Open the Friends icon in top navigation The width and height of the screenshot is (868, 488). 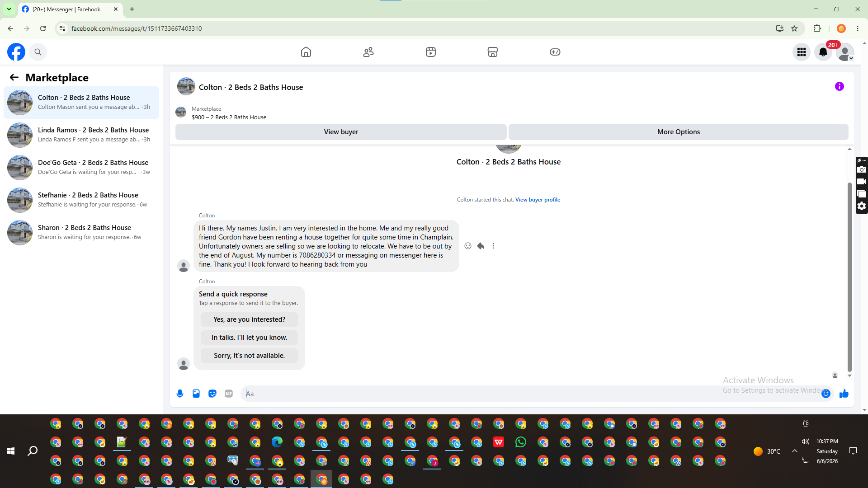(368, 52)
